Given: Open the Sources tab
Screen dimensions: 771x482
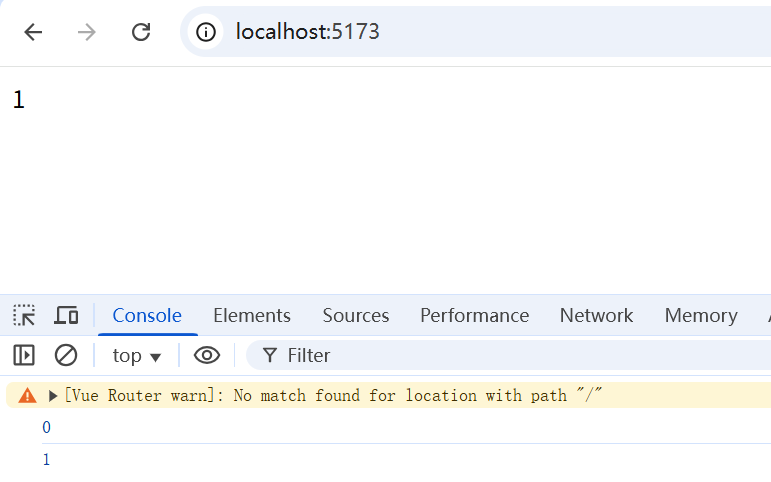Looking at the screenshot, I should [356, 315].
